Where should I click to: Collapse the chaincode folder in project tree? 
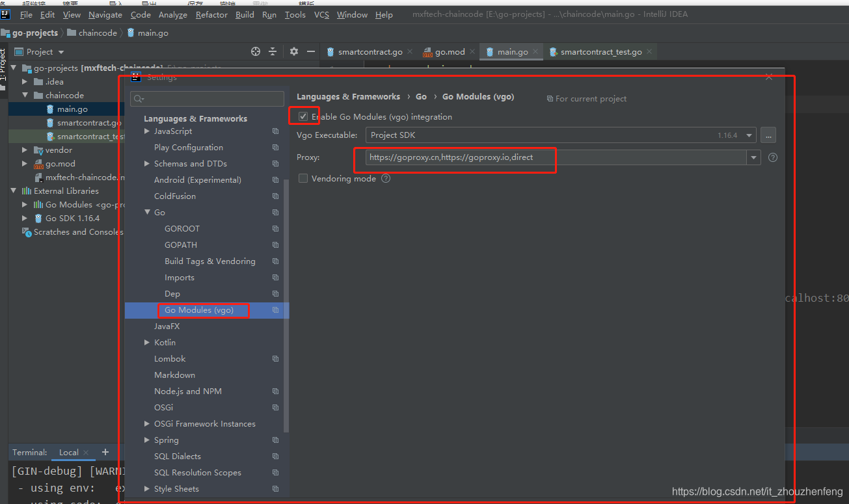click(x=25, y=96)
